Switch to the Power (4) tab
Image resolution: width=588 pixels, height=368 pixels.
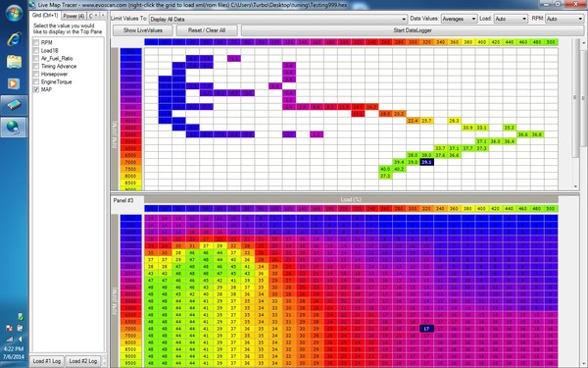coord(73,16)
